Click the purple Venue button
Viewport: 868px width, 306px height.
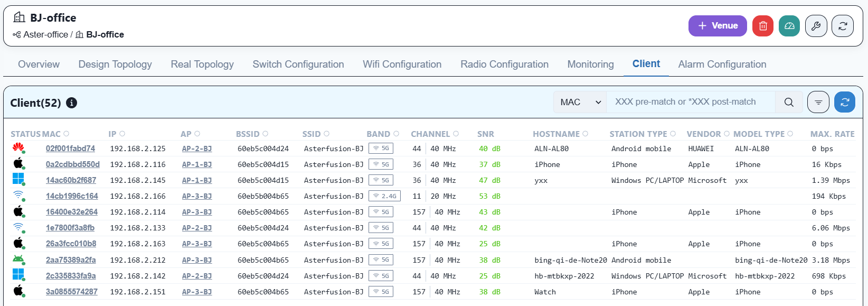tap(718, 26)
